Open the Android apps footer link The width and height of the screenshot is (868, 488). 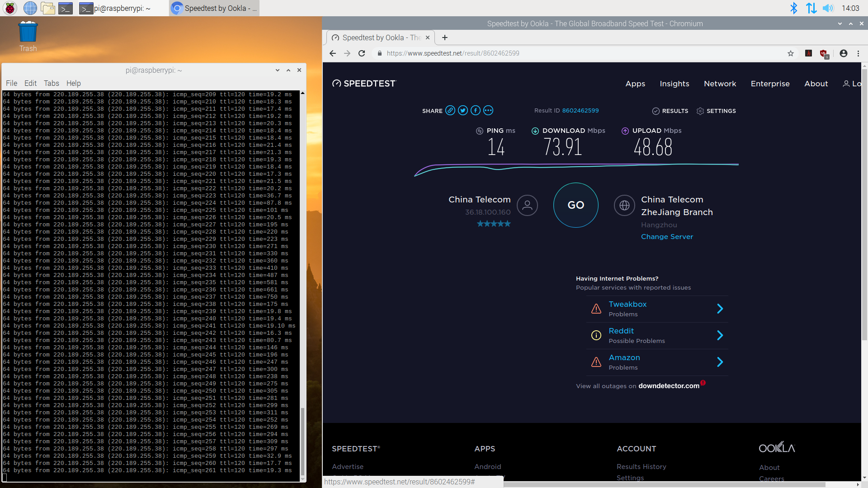[487, 467]
